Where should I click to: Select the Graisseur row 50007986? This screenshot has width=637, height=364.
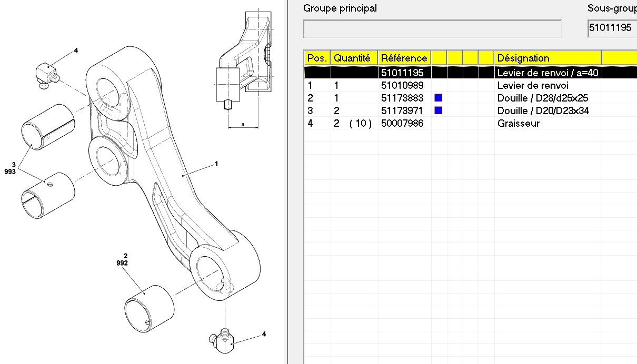click(x=471, y=124)
